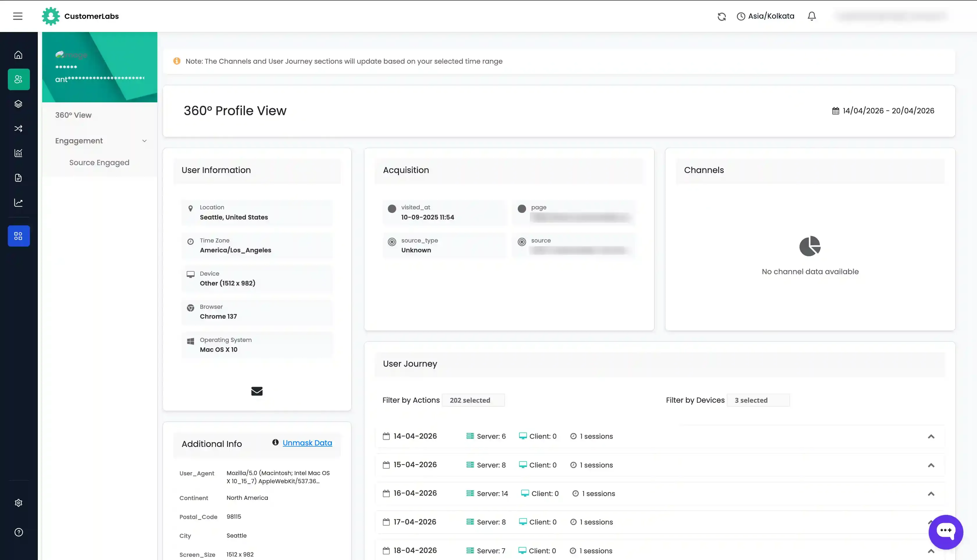
Task: Click the User_Agent Mozilla/5.0 string
Action: (278, 477)
